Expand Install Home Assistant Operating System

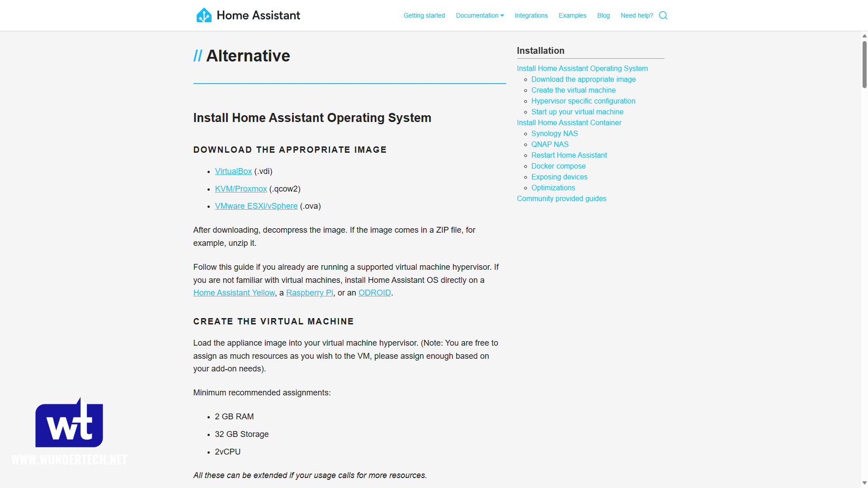point(582,69)
